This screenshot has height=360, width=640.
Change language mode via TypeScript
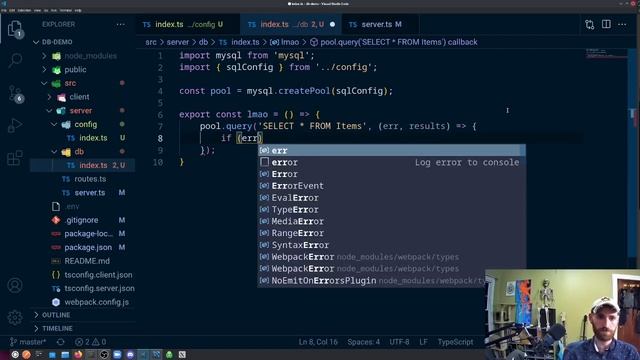456,342
